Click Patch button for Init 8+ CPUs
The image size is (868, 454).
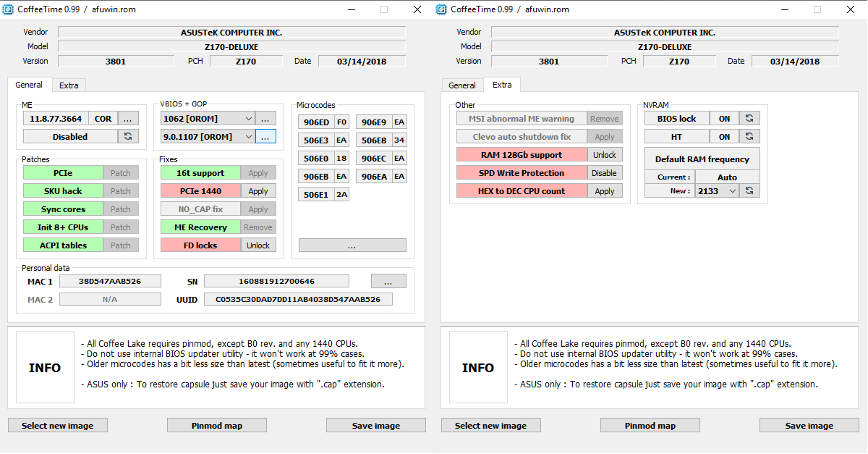[121, 227]
